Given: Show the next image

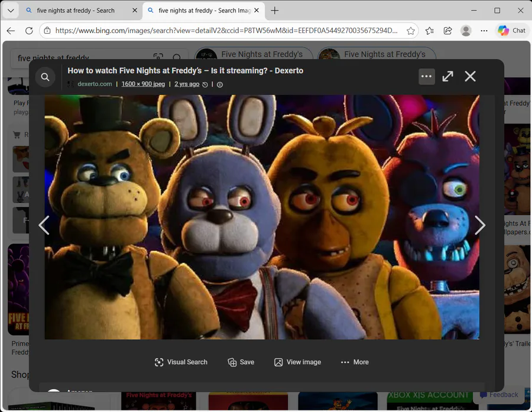Looking at the screenshot, I should tap(480, 225).
